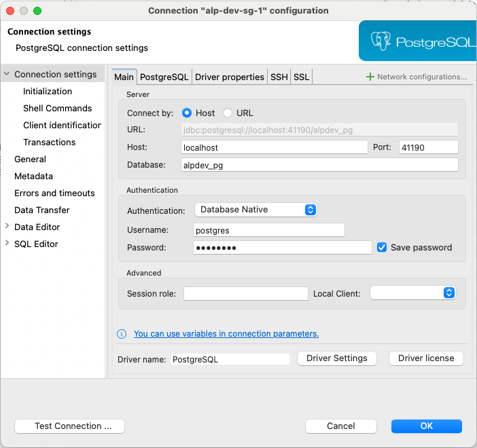Switch to the Driver properties tab
The width and height of the screenshot is (477, 448).
click(x=229, y=77)
